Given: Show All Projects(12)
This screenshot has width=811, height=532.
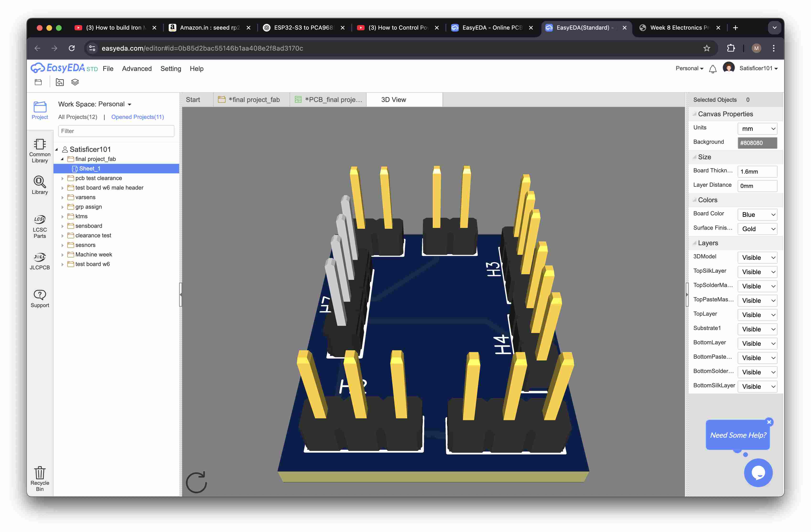Looking at the screenshot, I should (x=78, y=117).
